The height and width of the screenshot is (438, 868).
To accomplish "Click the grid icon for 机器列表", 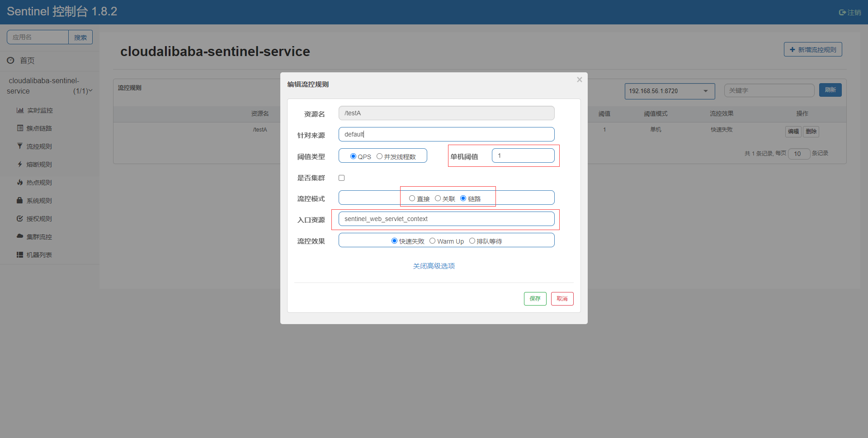I will [x=20, y=255].
